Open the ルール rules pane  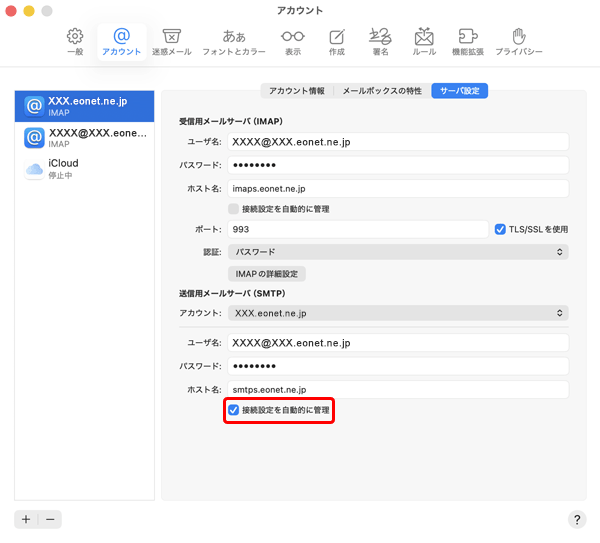(x=423, y=41)
